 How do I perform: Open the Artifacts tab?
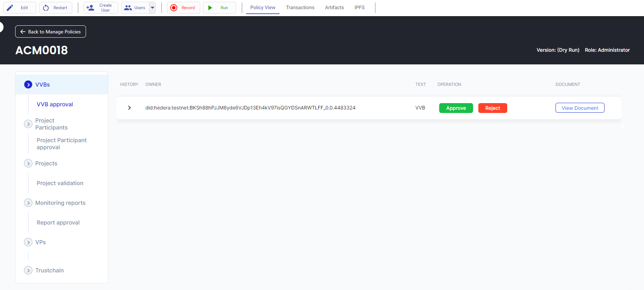click(x=334, y=7)
